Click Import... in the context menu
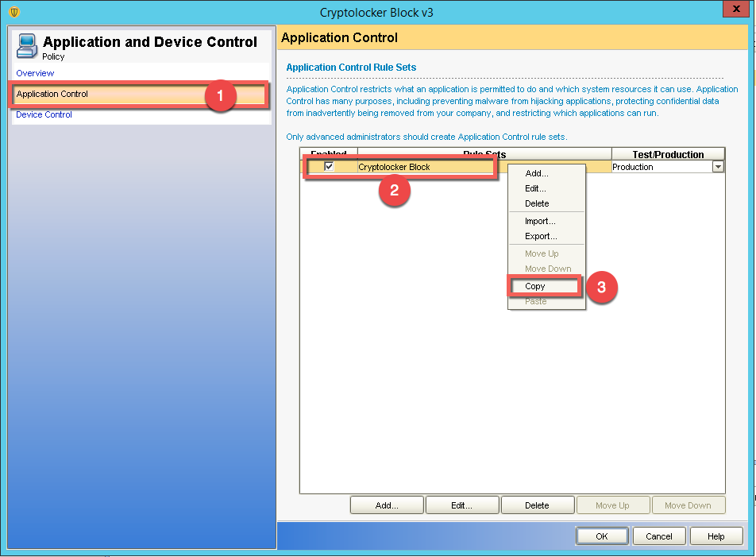The image size is (756, 557). click(540, 221)
